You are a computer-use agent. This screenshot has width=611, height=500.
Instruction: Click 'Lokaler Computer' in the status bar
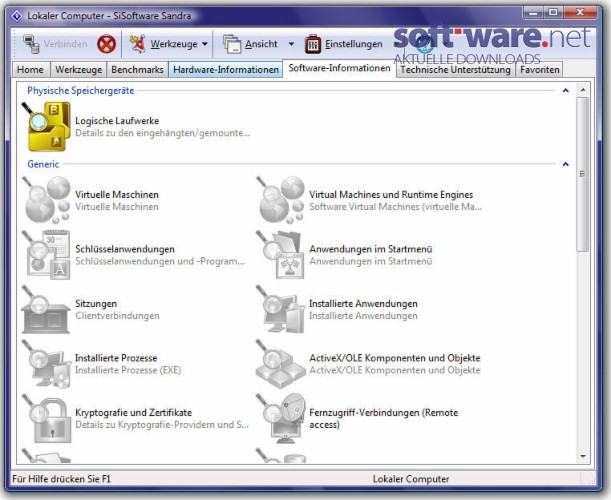click(411, 479)
